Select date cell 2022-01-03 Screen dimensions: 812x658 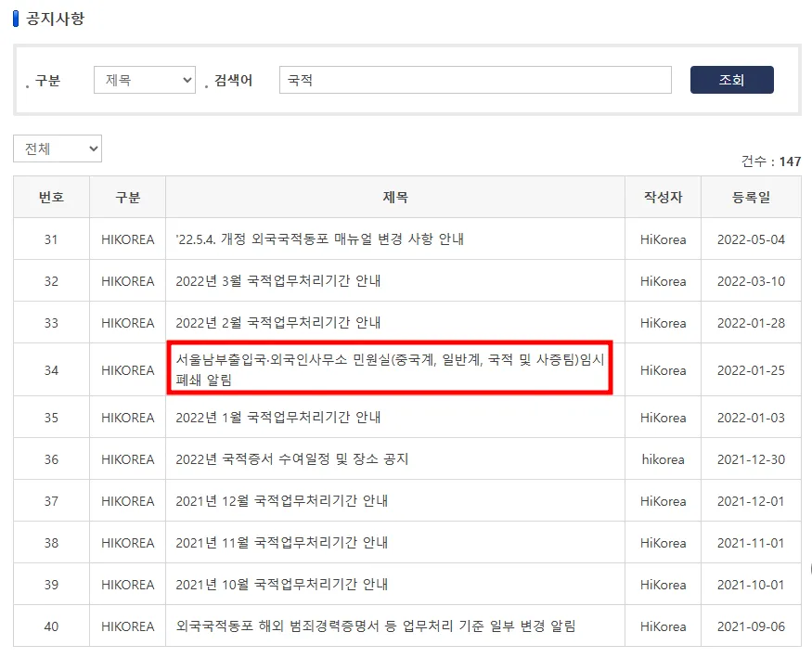pos(751,418)
